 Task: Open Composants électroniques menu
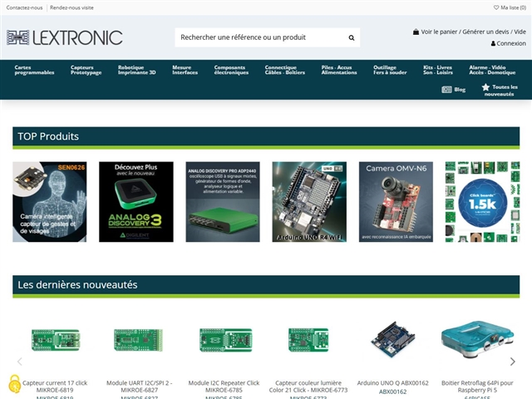[231, 70]
